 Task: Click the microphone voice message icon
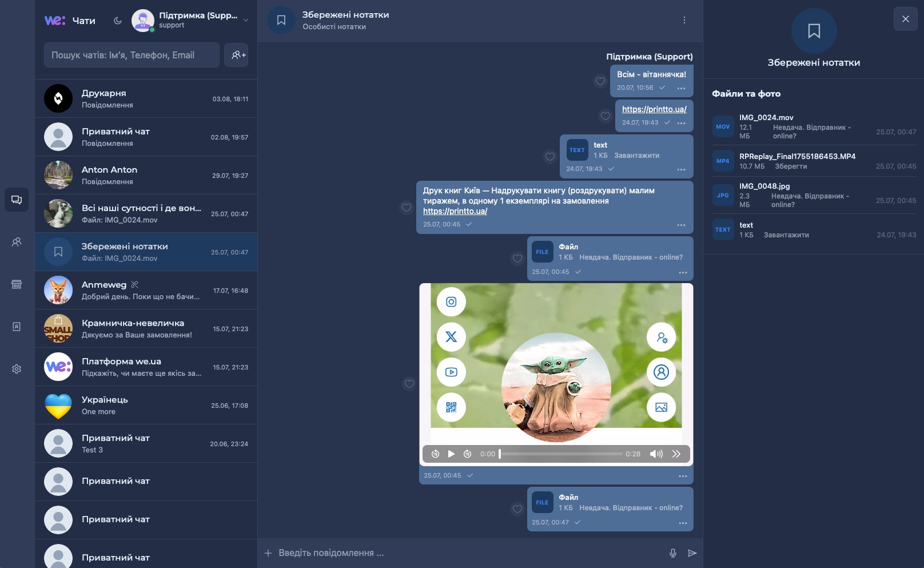pyautogui.click(x=673, y=553)
